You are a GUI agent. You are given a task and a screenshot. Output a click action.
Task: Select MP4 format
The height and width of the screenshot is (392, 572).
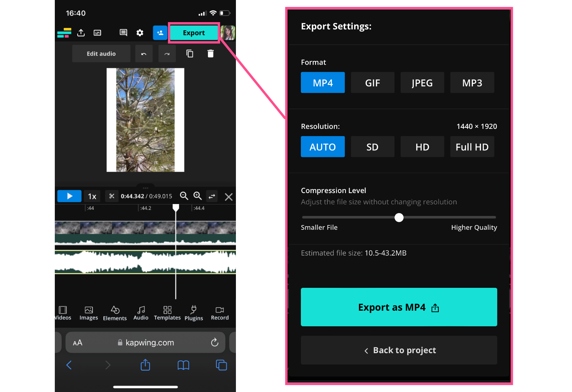pyautogui.click(x=323, y=82)
